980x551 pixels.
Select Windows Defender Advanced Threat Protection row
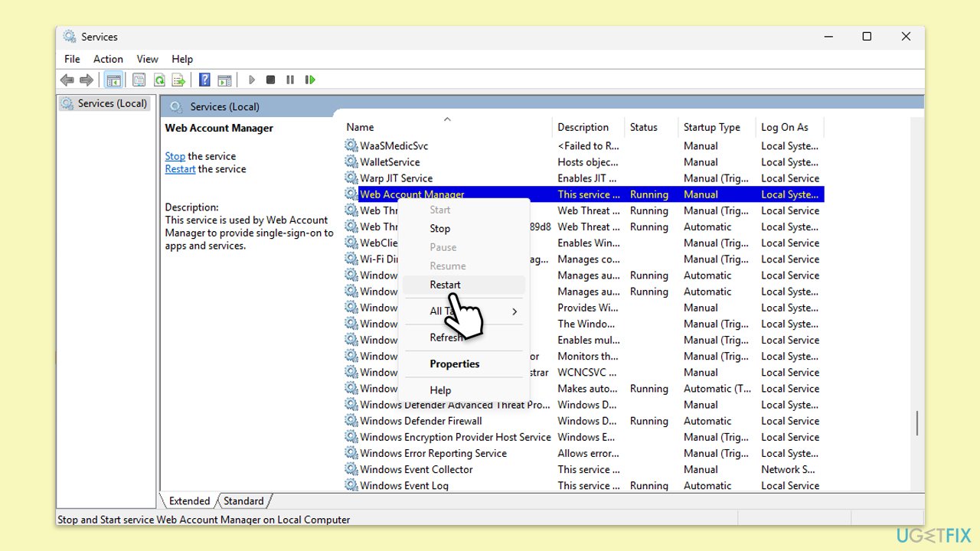(583, 405)
